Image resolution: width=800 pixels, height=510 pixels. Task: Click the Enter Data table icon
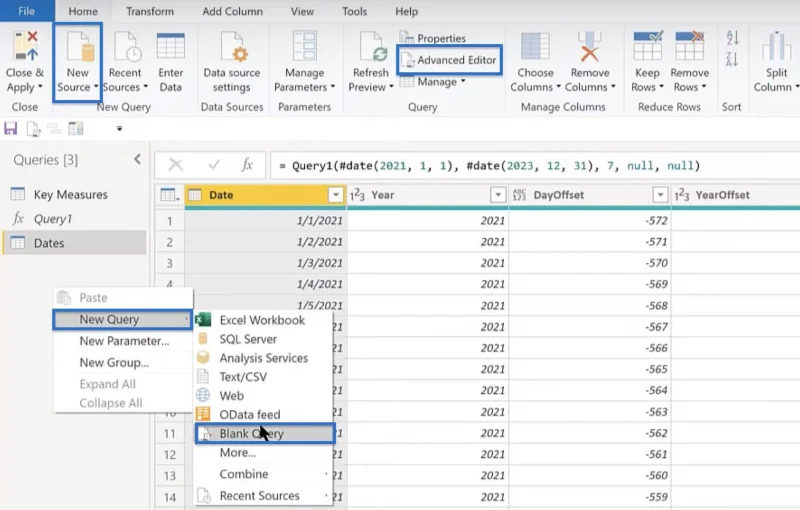point(170,46)
